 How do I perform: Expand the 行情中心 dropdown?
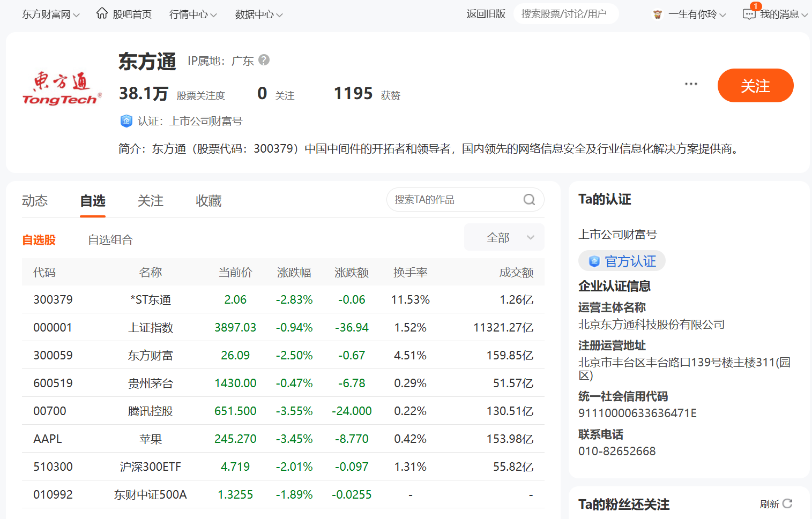click(x=193, y=14)
